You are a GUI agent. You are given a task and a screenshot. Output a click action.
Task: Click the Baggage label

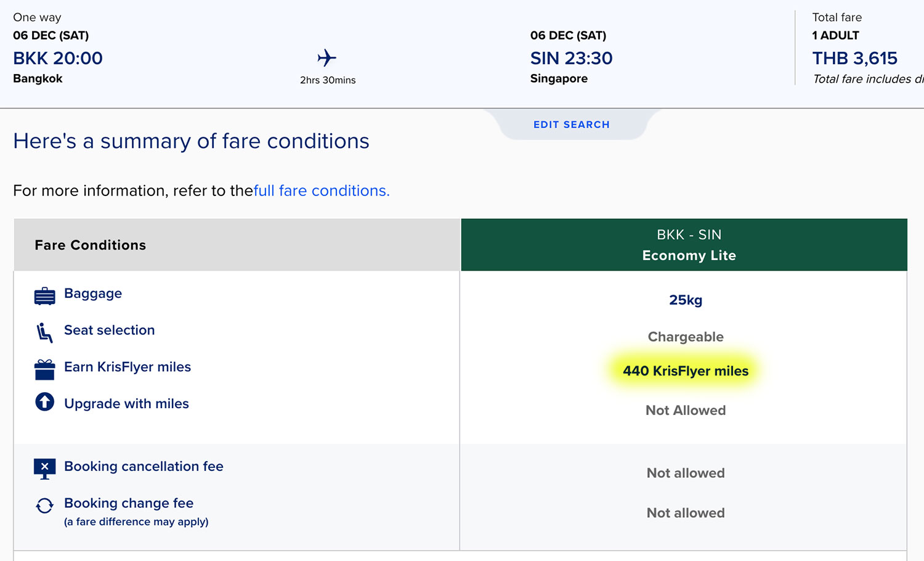pos(93,293)
